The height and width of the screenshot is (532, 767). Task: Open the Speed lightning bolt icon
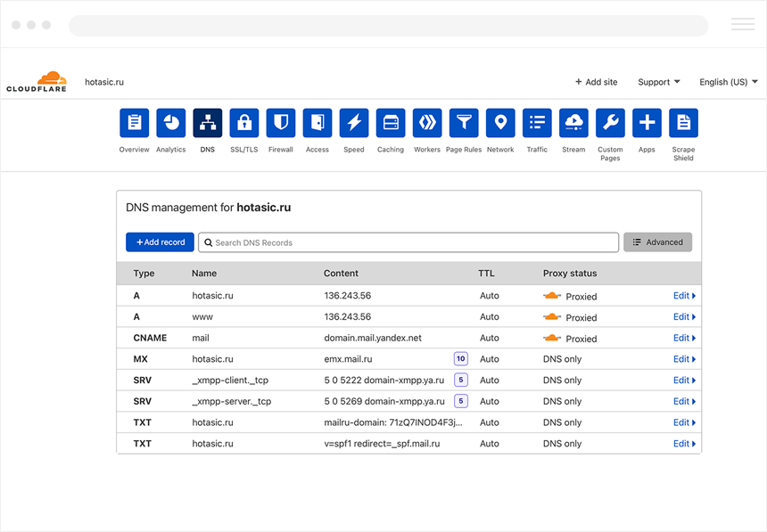click(354, 123)
